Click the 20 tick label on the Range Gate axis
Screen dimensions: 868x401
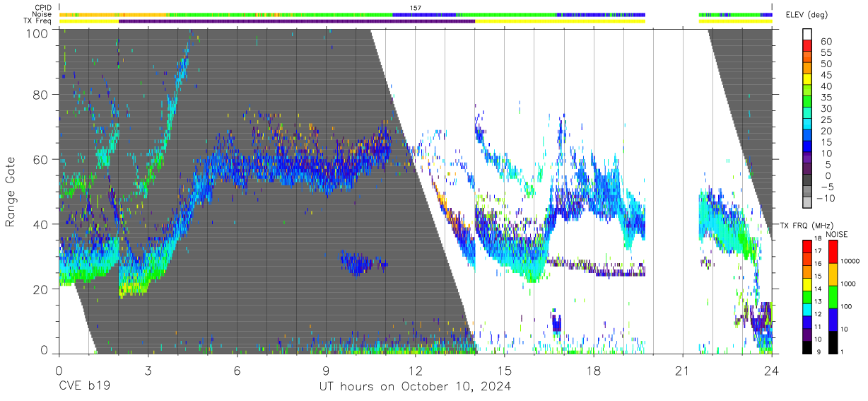(x=41, y=289)
